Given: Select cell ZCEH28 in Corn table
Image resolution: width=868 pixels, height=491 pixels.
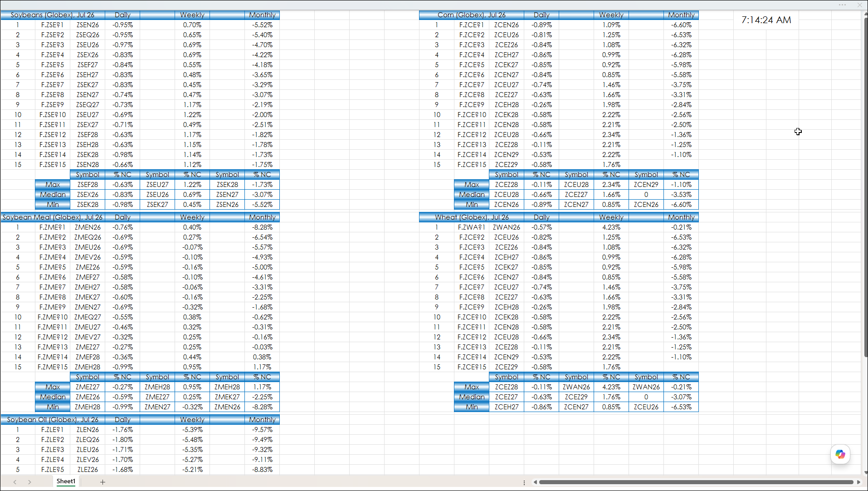Looking at the screenshot, I should 507,105.
